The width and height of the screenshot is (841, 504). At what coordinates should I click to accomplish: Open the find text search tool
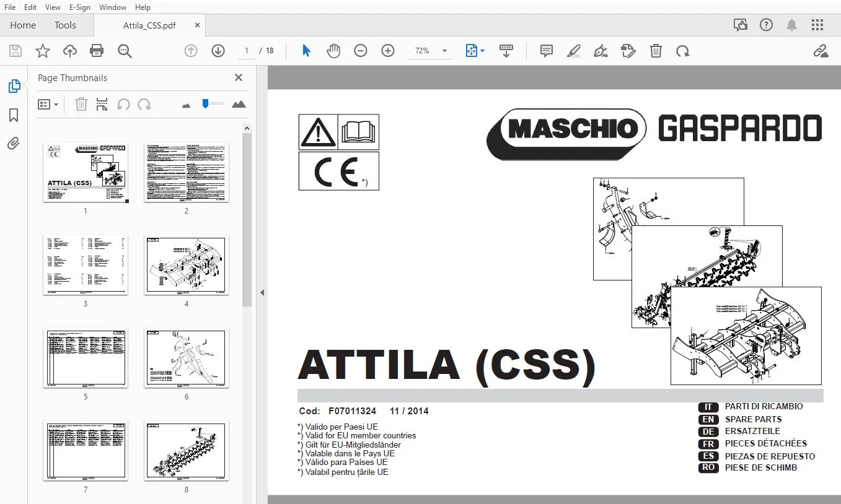[x=125, y=51]
